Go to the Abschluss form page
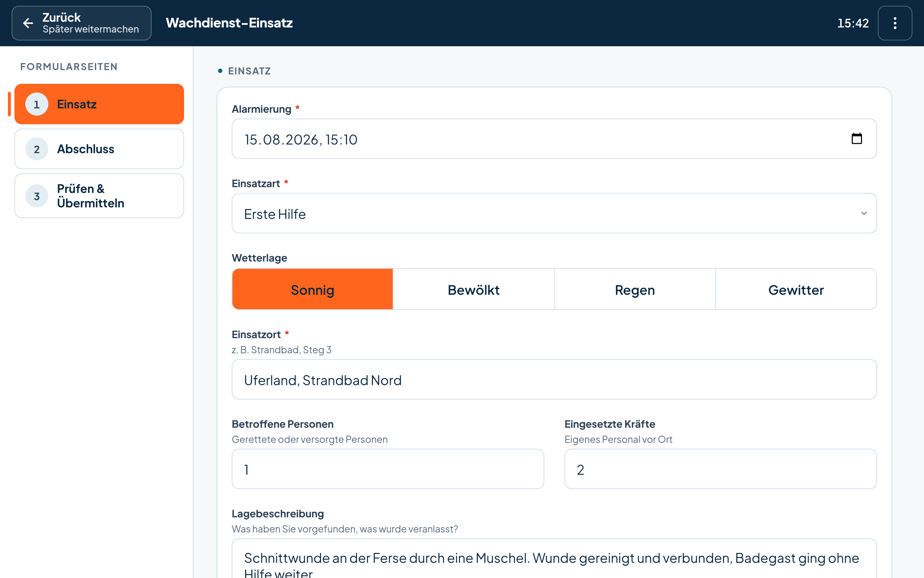 (99, 149)
